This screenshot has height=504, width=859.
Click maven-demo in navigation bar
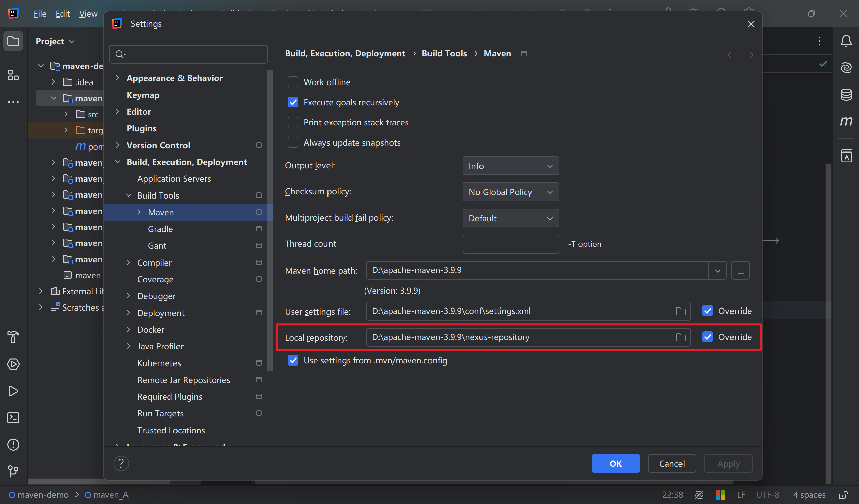tap(39, 495)
